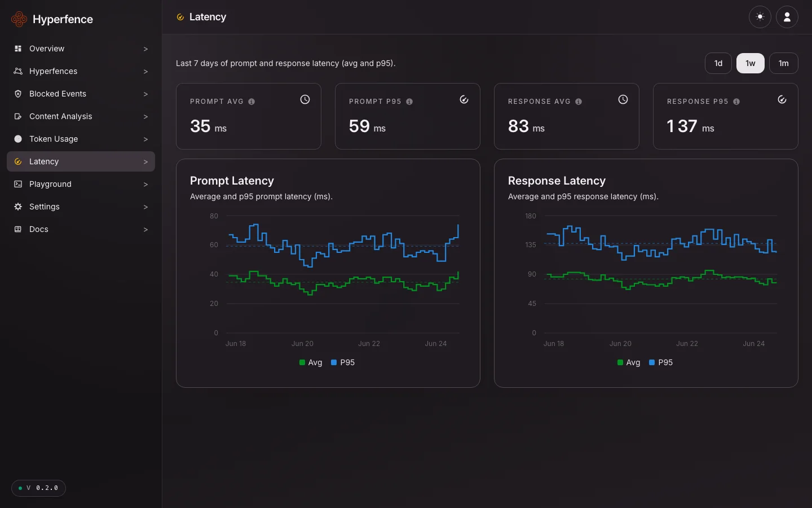Click the Latency page header gauge icon
Image resolution: width=812 pixels, height=508 pixels.
[x=180, y=17]
